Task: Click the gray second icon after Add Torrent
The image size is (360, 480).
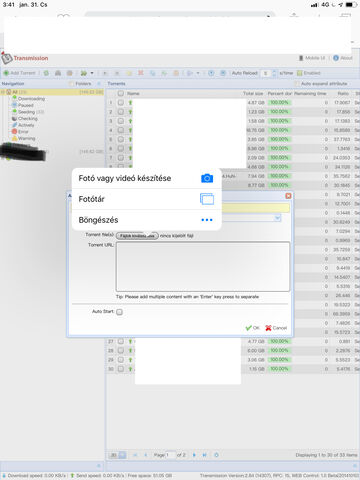Action: (58, 73)
